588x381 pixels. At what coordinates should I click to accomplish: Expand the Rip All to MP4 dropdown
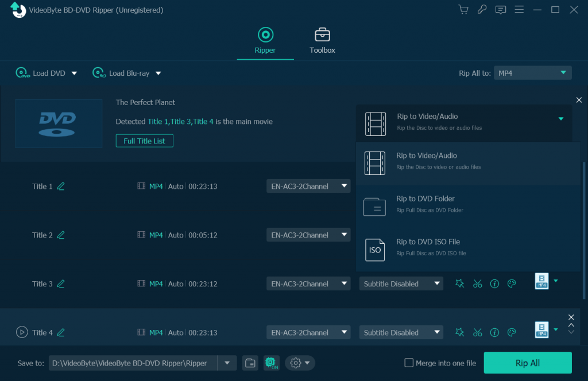pyautogui.click(x=532, y=73)
